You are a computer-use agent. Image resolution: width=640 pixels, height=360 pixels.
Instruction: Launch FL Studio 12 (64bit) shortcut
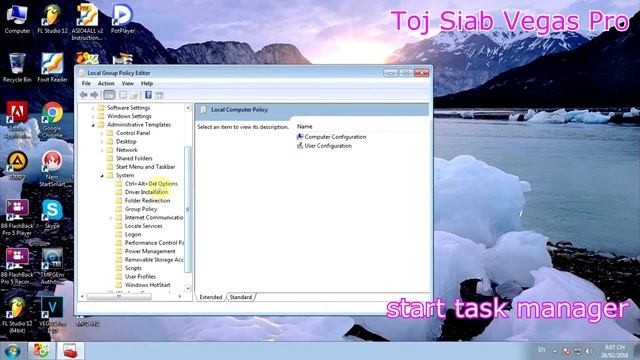[x=17, y=315]
